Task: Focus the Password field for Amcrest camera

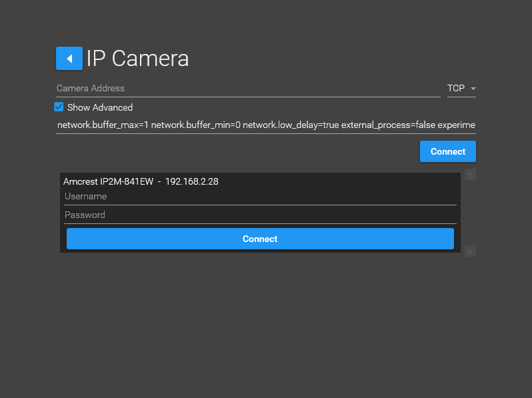Action: [x=260, y=215]
